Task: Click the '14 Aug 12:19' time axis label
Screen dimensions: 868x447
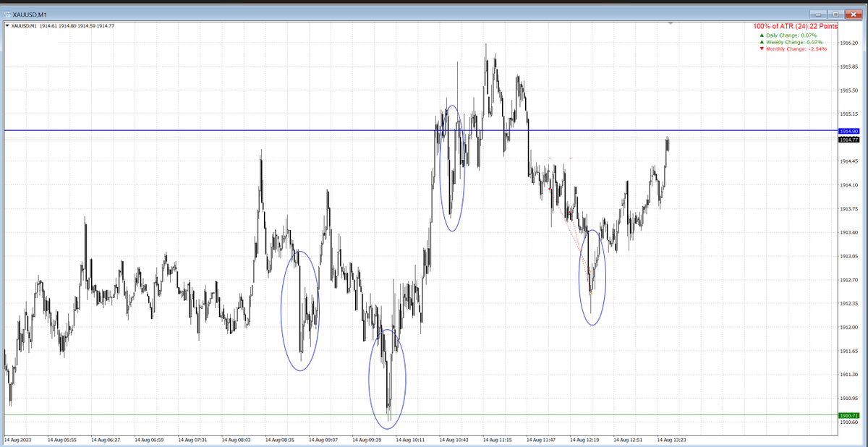Action: (x=584, y=439)
